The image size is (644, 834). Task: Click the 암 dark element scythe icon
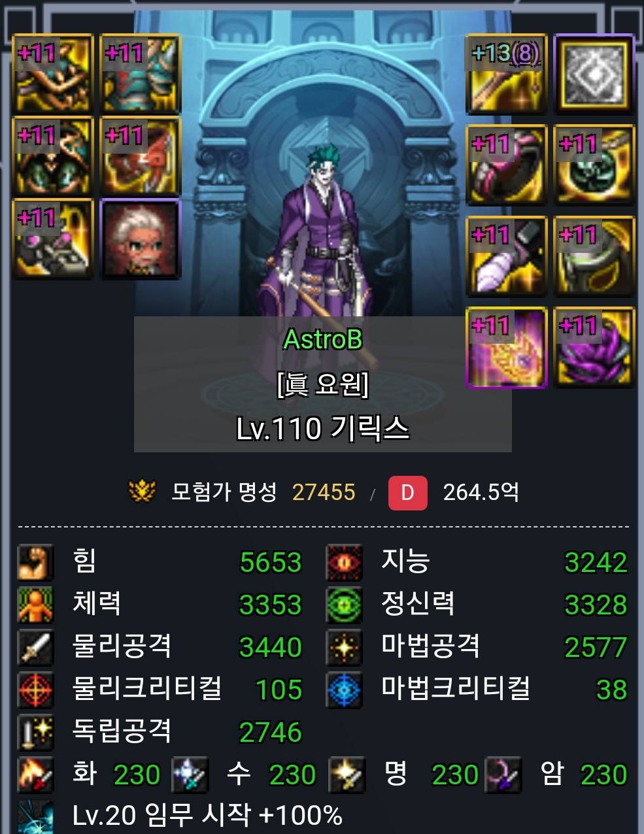click(503, 775)
